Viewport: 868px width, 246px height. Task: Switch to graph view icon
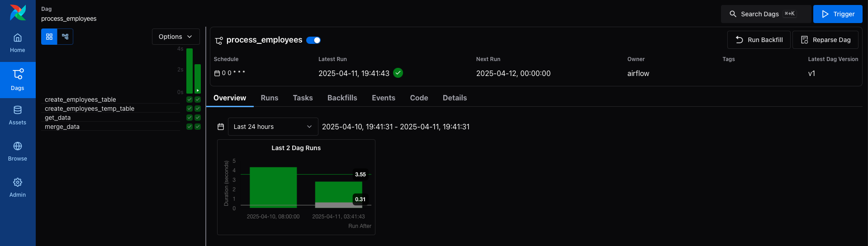[x=65, y=37]
